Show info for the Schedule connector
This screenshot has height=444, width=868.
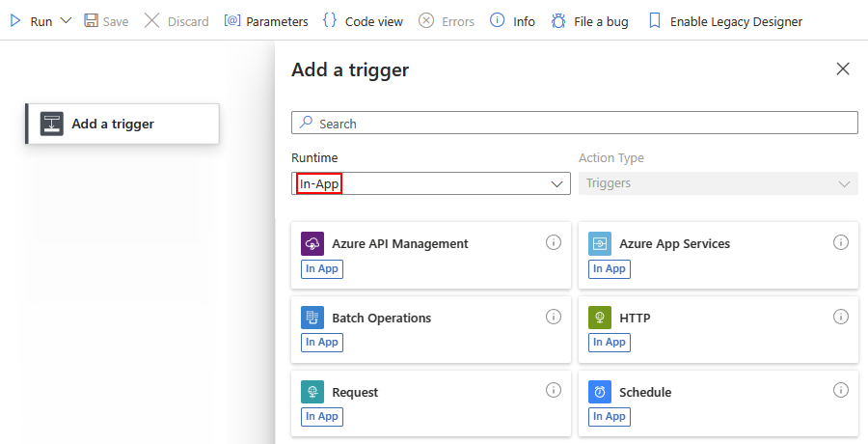841,391
